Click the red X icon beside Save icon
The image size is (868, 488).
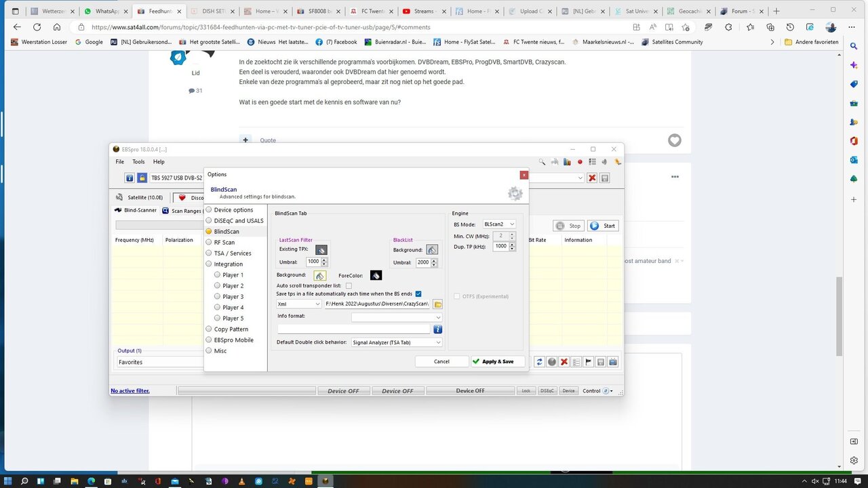point(592,178)
